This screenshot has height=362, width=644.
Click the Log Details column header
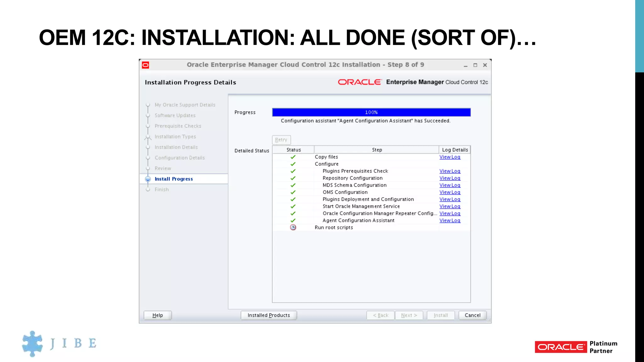pos(455,150)
